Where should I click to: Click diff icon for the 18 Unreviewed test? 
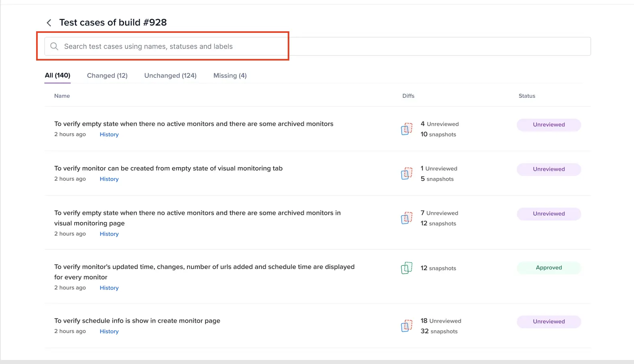click(x=406, y=326)
